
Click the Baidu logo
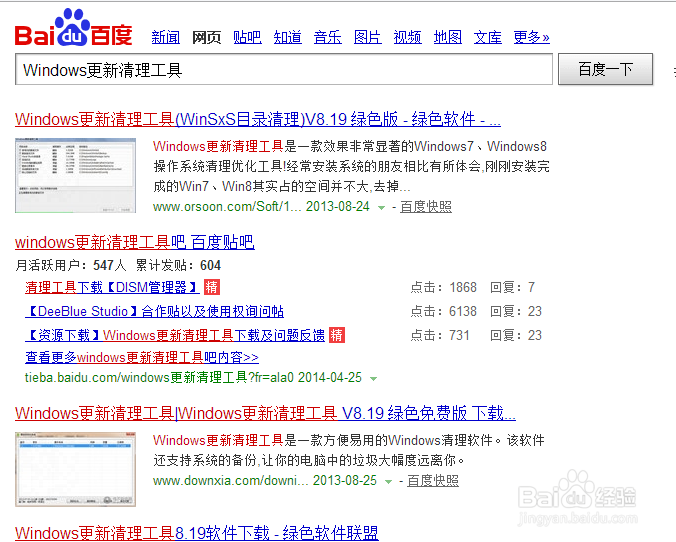[73, 28]
